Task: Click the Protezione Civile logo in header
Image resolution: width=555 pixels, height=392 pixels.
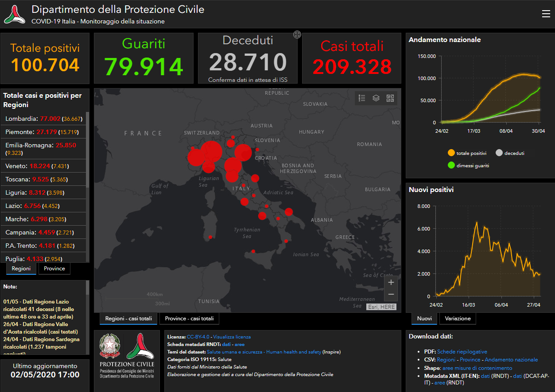Action: pos(15,14)
